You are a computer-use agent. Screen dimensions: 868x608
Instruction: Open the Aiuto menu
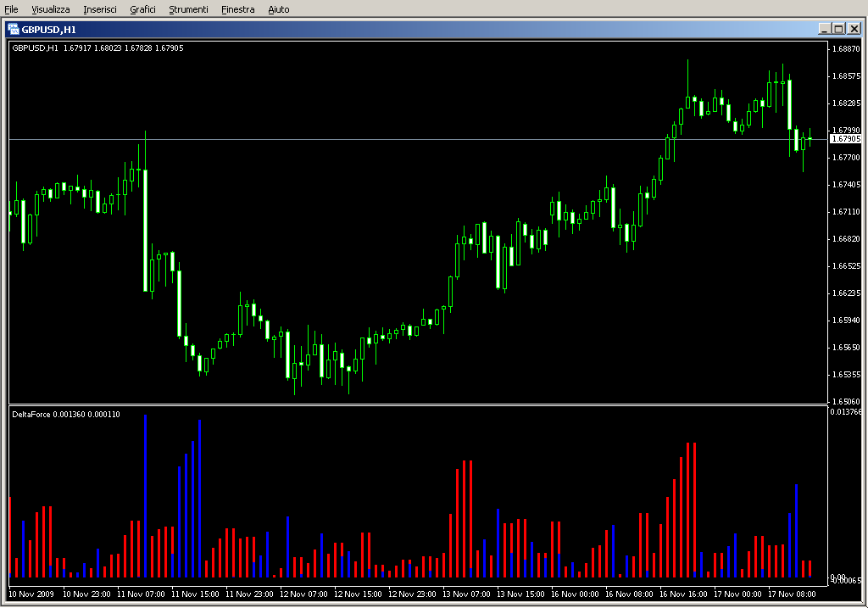(x=278, y=9)
